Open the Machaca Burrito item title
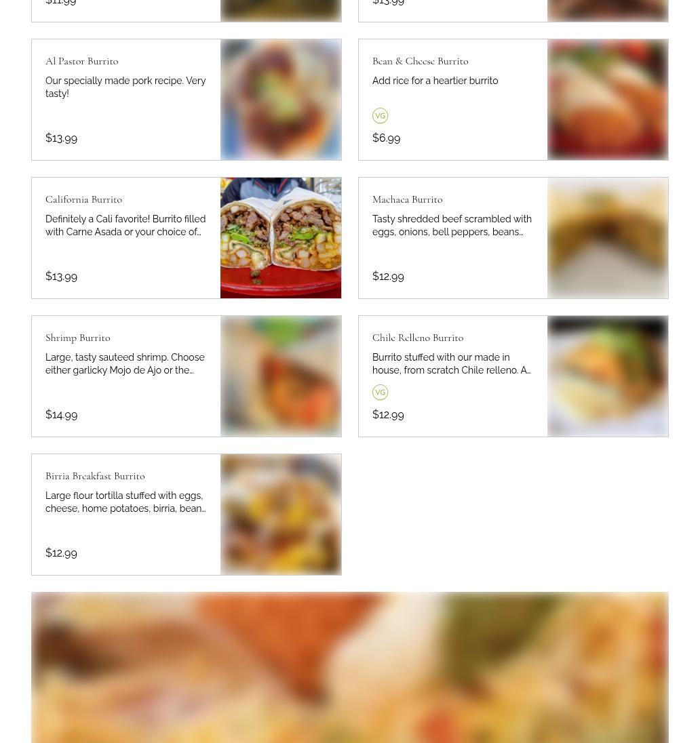Screen dimensions: 700x743 408,199
